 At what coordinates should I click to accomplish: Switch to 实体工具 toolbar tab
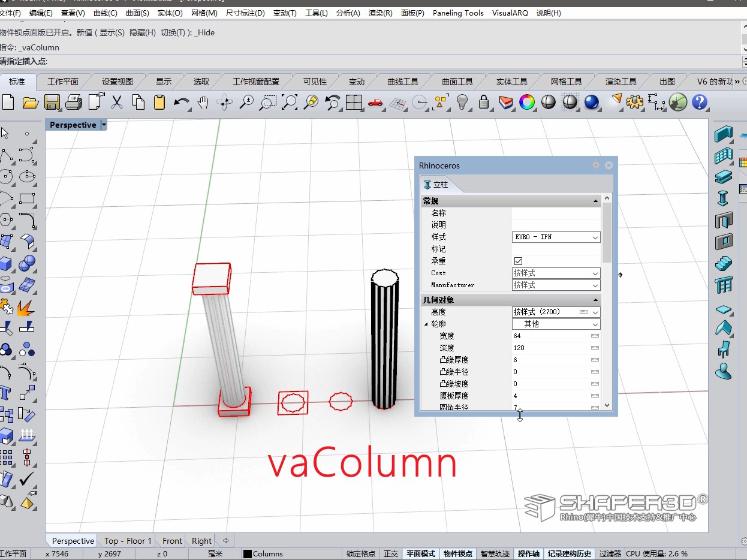[x=512, y=82]
